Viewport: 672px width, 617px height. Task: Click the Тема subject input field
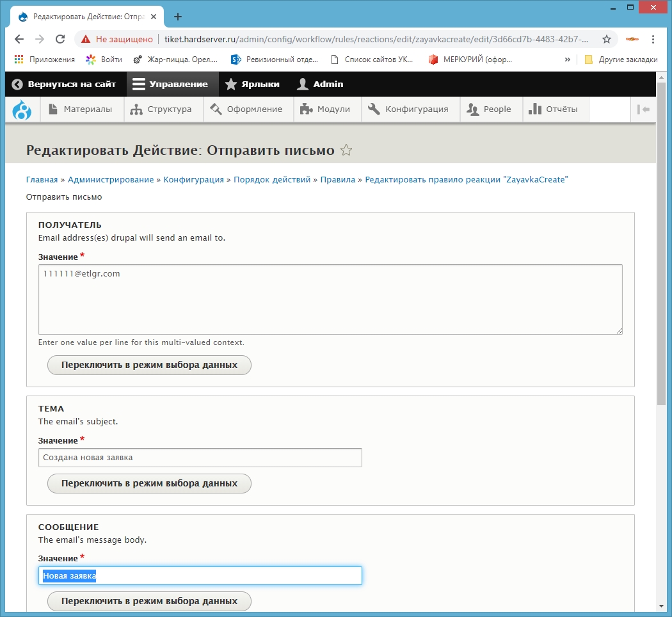(x=200, y=458)
